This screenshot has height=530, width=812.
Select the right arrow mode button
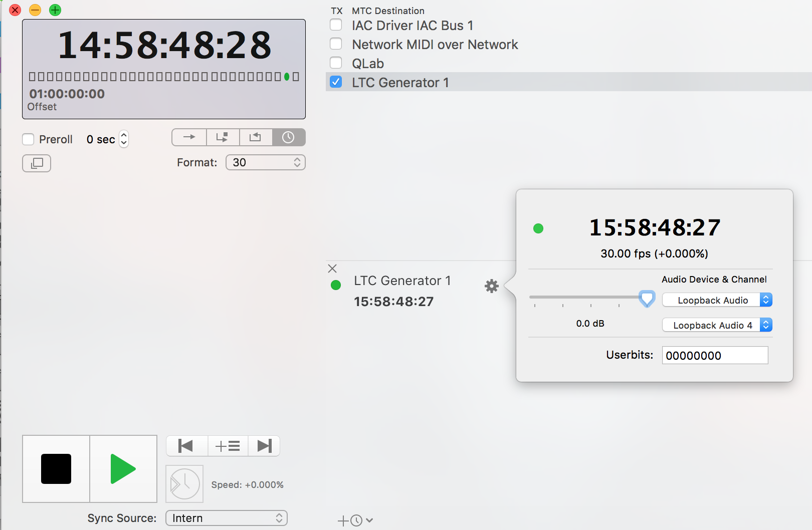189,137
